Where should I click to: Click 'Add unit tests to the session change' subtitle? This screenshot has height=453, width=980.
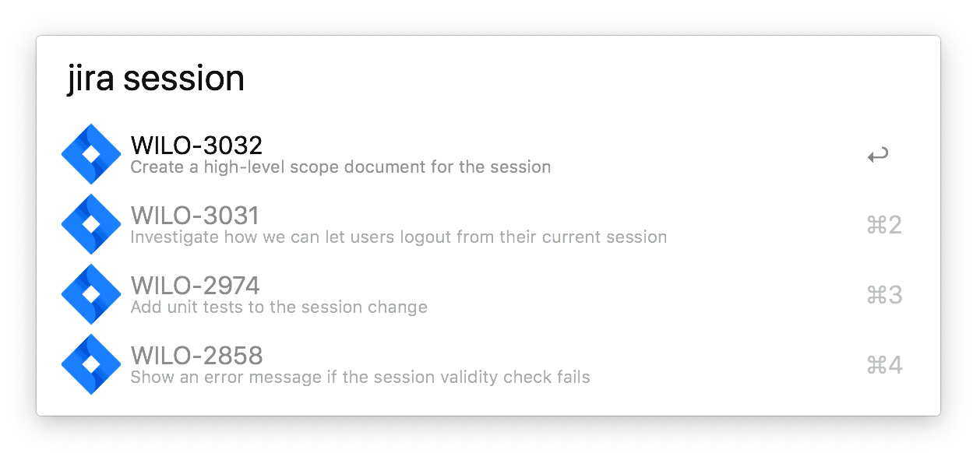tap(279, 307)
